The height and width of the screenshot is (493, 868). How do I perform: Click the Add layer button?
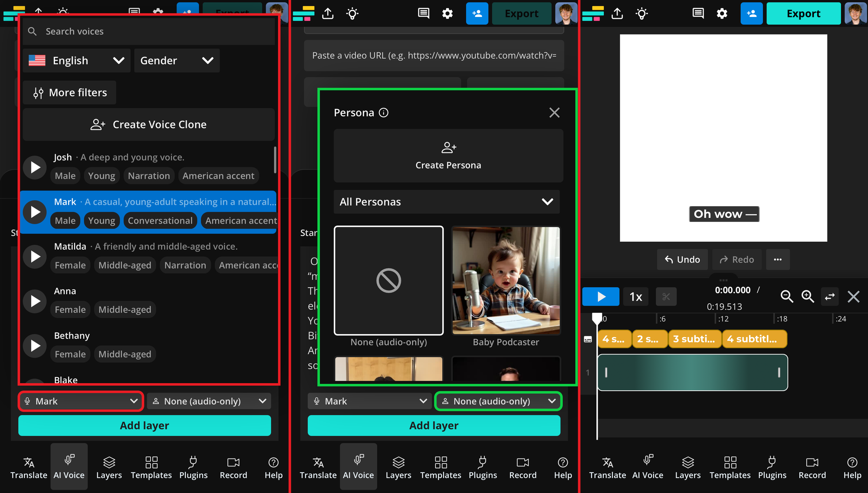(x=144, y=425)
